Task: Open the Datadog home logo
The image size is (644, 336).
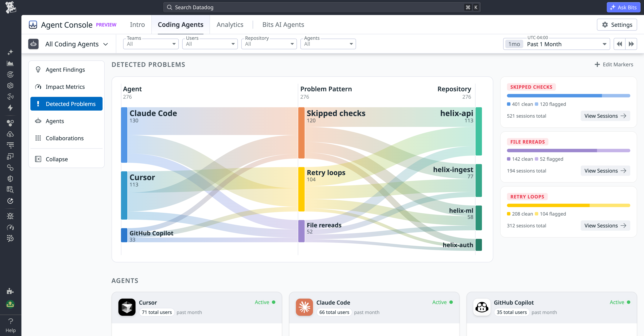Action: [x=10, y=7]
